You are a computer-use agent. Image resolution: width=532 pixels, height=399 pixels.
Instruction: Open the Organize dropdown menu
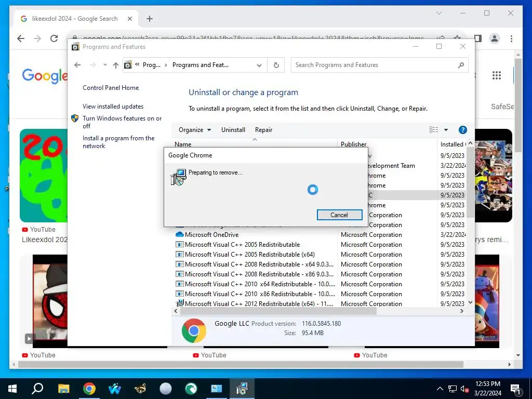(x=195, y=129)
